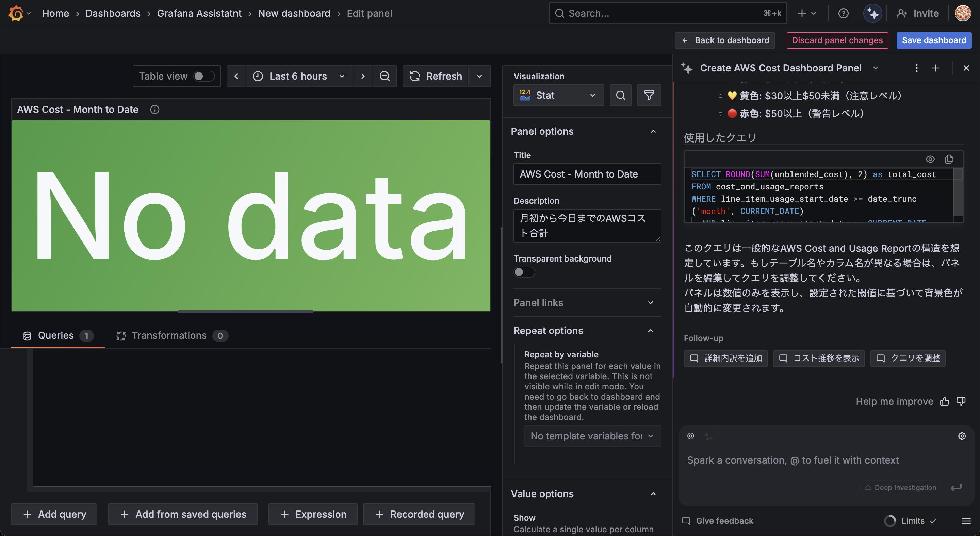Copy the SQL query code block
This screenshot has width=980, height=536.
(x=949, y=159)
